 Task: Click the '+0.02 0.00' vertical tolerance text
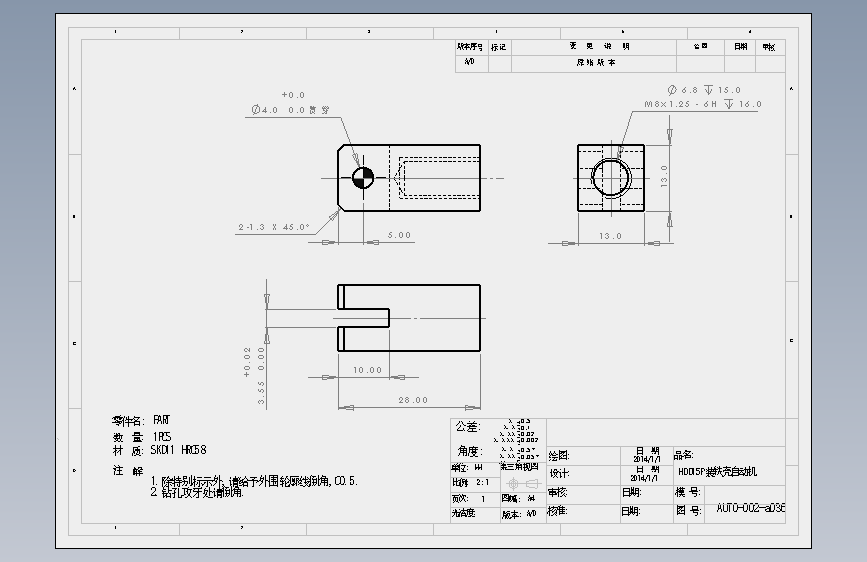tap(254, 362)
